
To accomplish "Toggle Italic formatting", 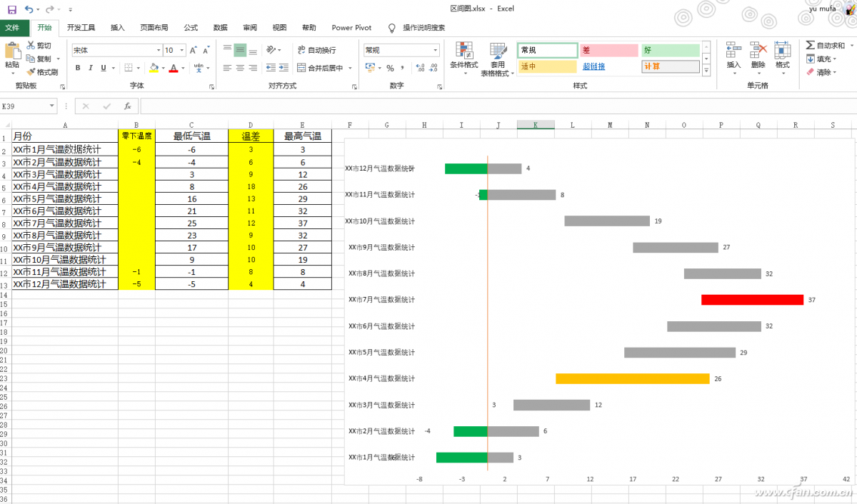I will point(91,68).
